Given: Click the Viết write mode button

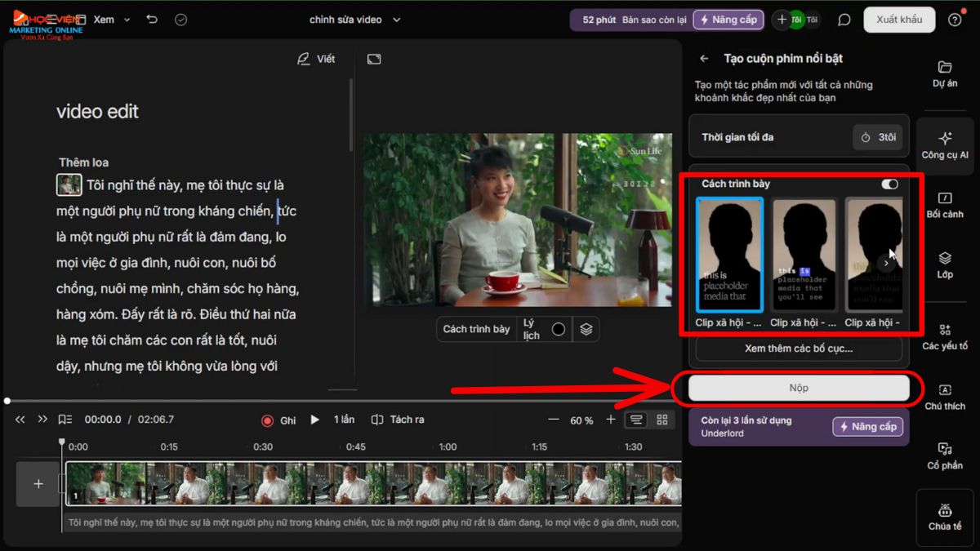Looking at the screenshot, I should tap(316, 59).
